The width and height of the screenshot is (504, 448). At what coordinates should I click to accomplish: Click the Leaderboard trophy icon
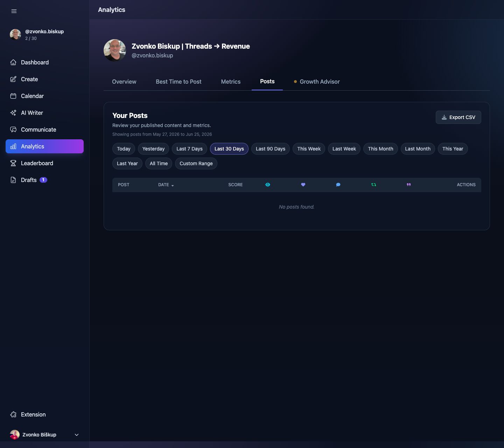tap(13, 163)
